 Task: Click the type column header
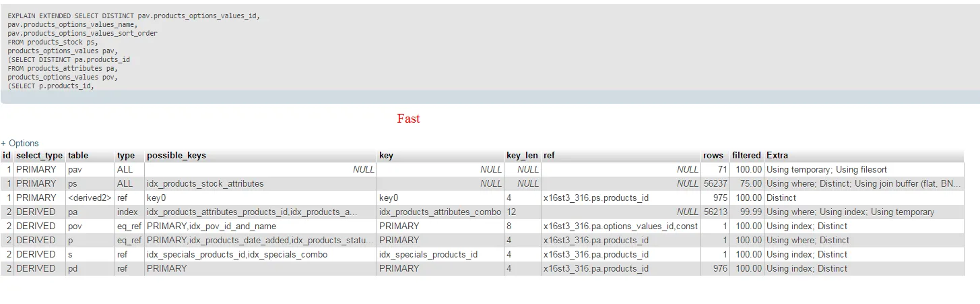coord(125,155)
